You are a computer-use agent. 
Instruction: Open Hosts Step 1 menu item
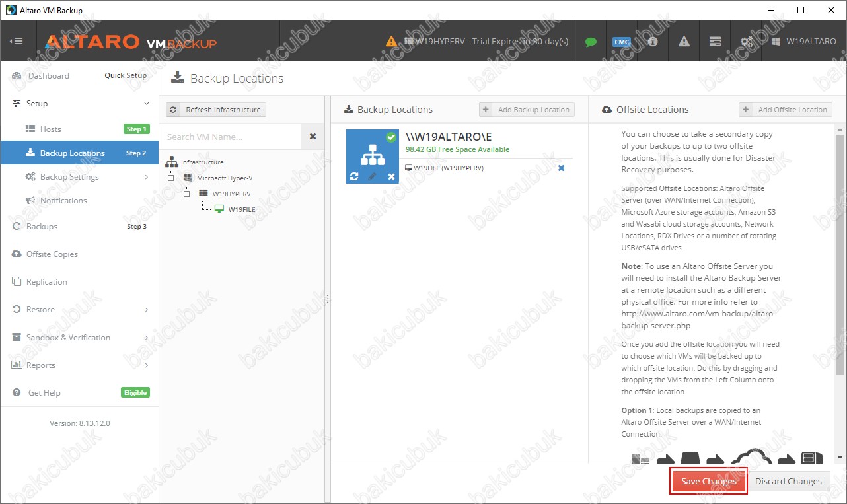coord(79,129)
